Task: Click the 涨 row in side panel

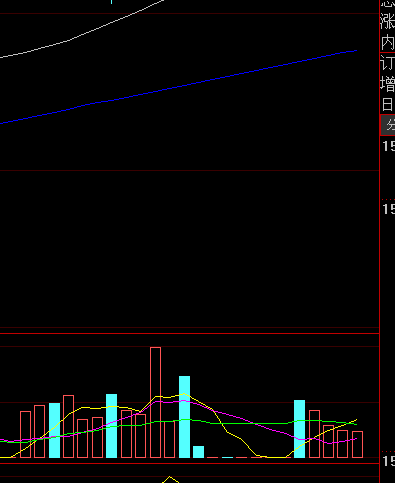Action: pos(388,21)
